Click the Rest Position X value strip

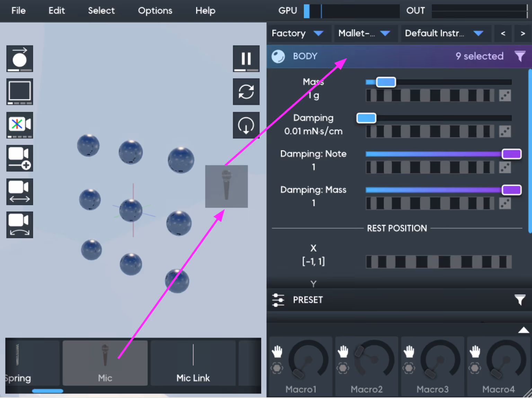(x=438, y=262)
